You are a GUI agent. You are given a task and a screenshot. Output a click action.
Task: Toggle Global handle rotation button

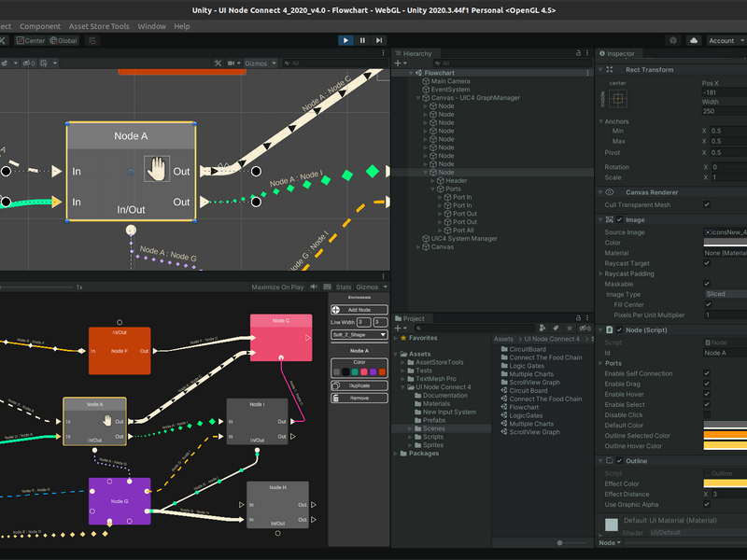pos(63,40)
